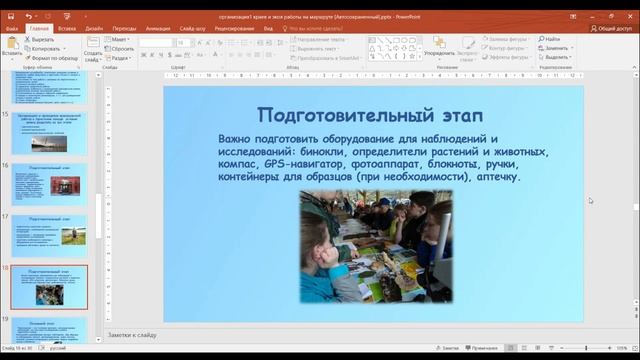Toggle Bold formatting button
640x360 pixels.
(144, 55)
